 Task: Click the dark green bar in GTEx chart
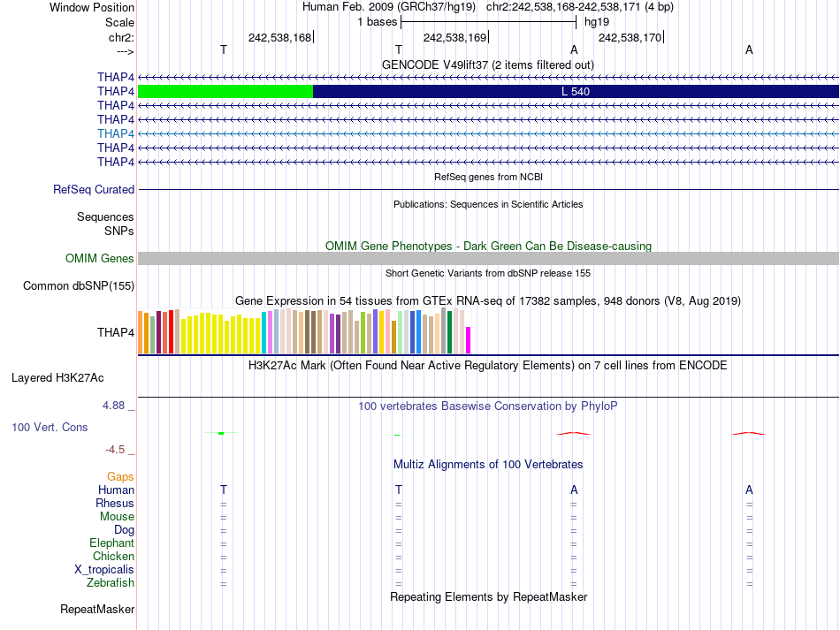[x=449, y=332]
